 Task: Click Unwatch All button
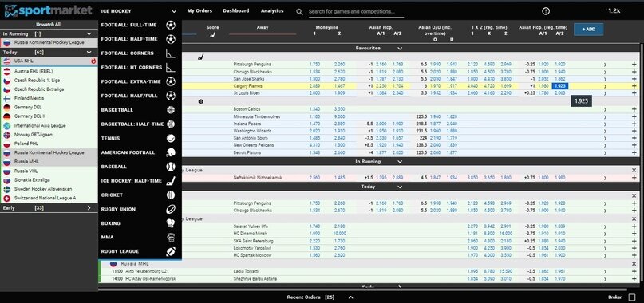[48, 24]
